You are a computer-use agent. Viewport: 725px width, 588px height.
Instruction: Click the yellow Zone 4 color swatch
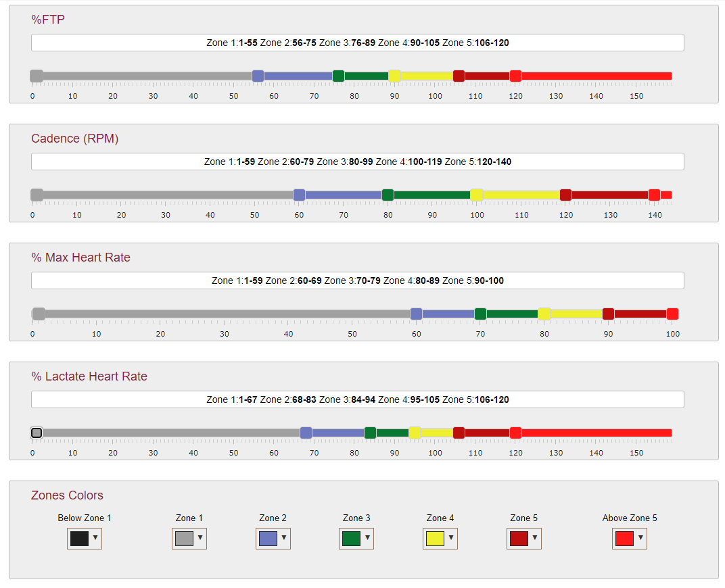tap(435, 539)
